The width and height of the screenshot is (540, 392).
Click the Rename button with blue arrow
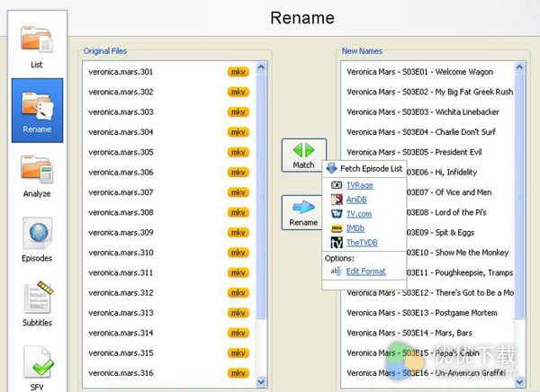pos(303,212)
